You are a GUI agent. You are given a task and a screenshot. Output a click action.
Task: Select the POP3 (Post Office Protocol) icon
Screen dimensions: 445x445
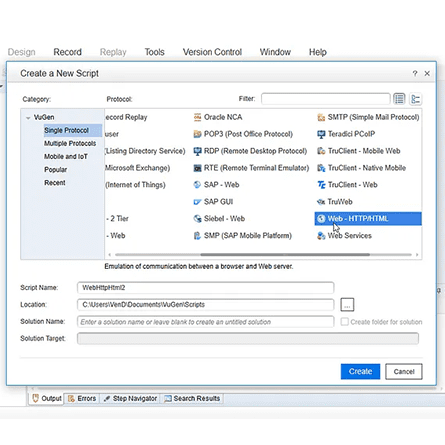click(x=197, y=134)
